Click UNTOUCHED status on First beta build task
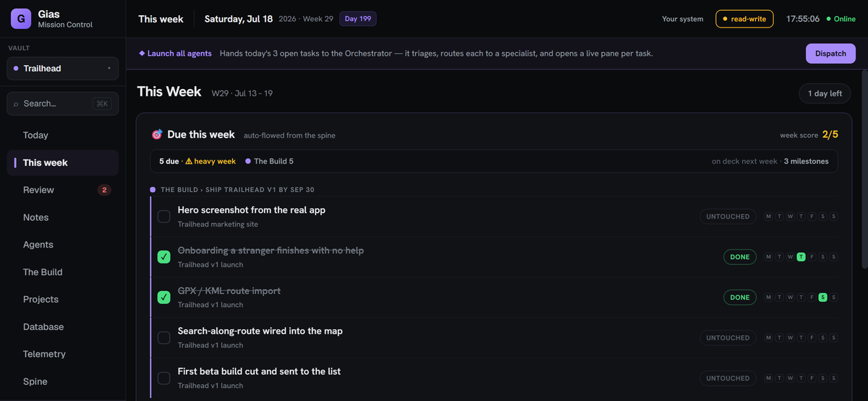Viewport: 868px width, 401px height. (728, 379)
